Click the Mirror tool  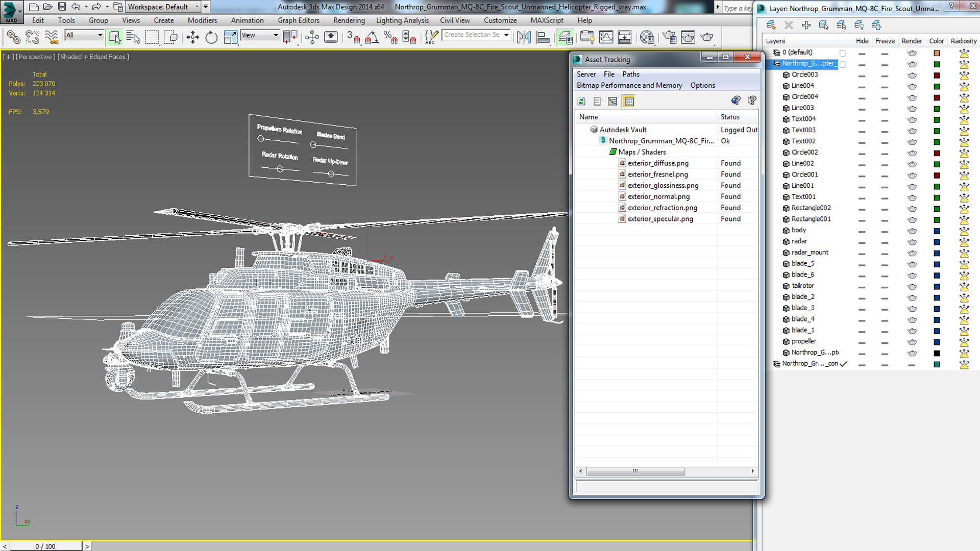pyautogui.click(x=524, y=37)
